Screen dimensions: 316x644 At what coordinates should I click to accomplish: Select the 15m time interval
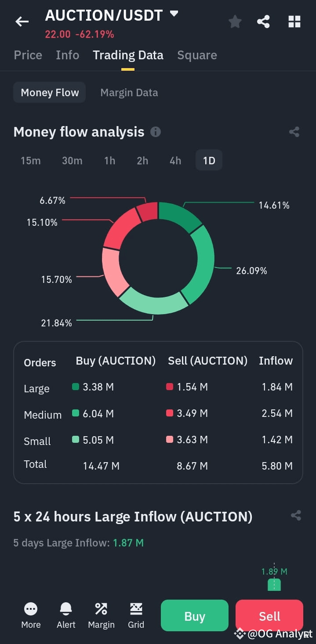[x=31, y=160]
